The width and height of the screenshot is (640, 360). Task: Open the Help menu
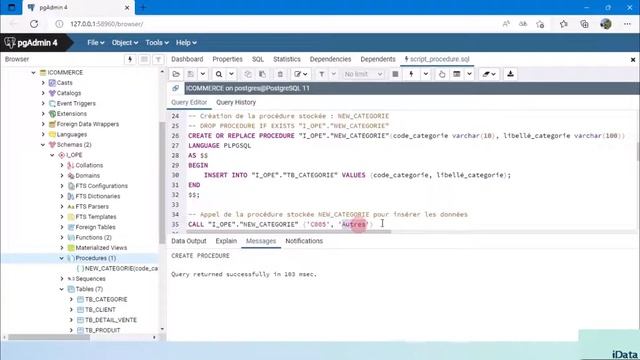coord(186,42)
